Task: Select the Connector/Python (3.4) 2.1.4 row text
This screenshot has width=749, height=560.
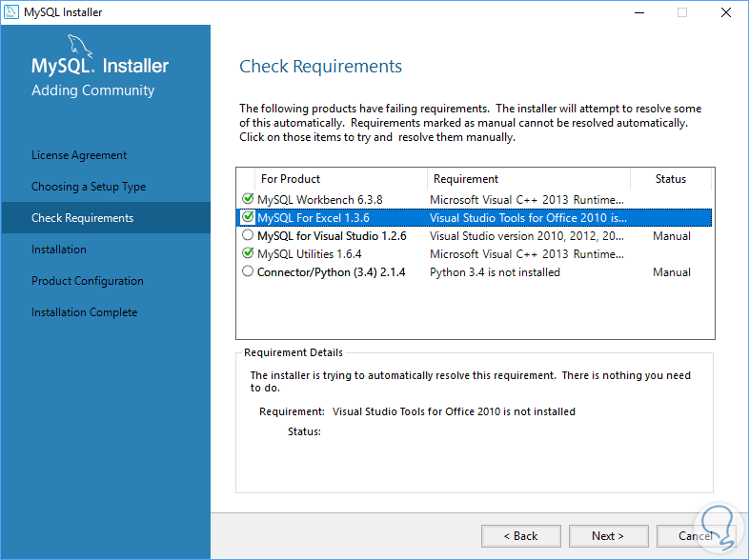Action: (331, 272)
